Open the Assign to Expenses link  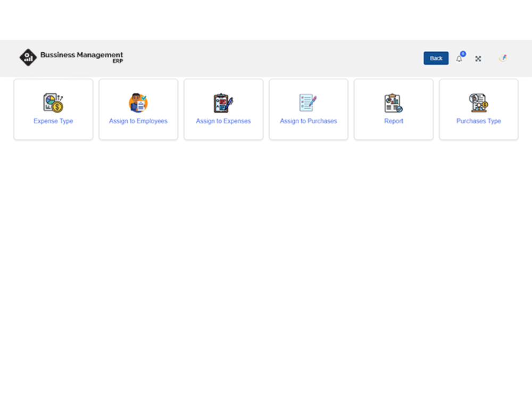pyautogui.click(x=223, y=121)
